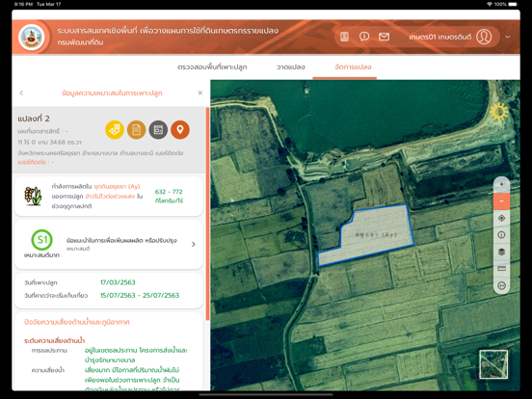The image size is (532, 399).
Task: Open the header info bubble icon
Action: click(x=364, y=37)
